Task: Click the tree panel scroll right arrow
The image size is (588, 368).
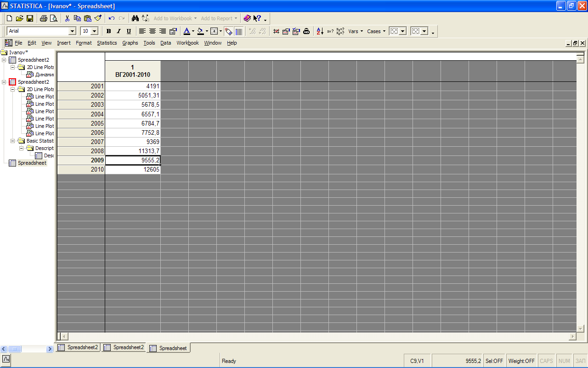Action: (50, 349)
